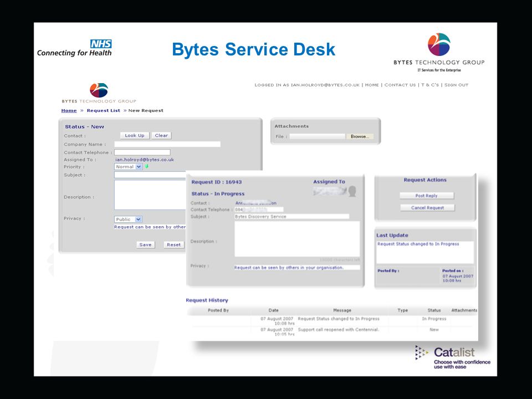Click the 'In Progress' status cell
Viewport: 532px width, 399px height.
click(x=434, y=319)
